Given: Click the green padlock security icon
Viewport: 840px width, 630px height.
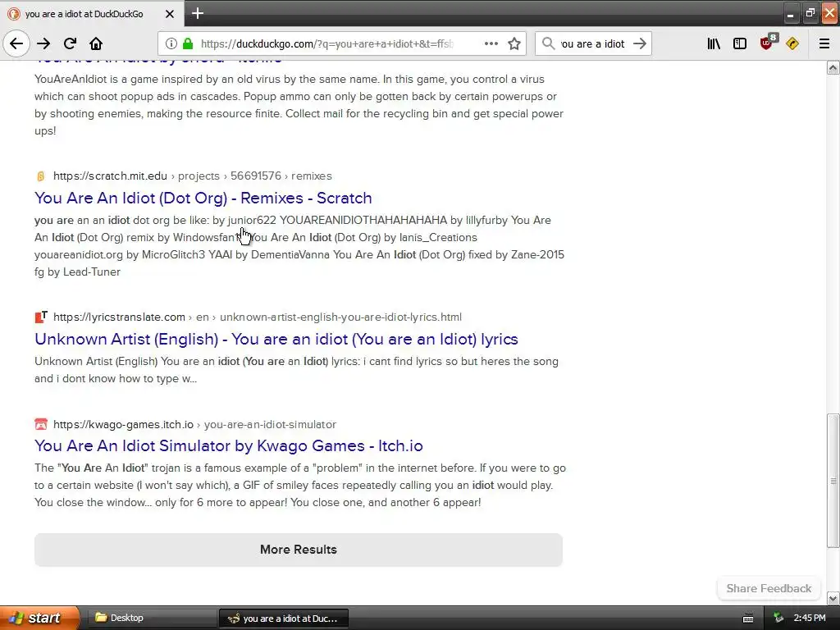Looking at the screenshot, I should click(188, 43).
